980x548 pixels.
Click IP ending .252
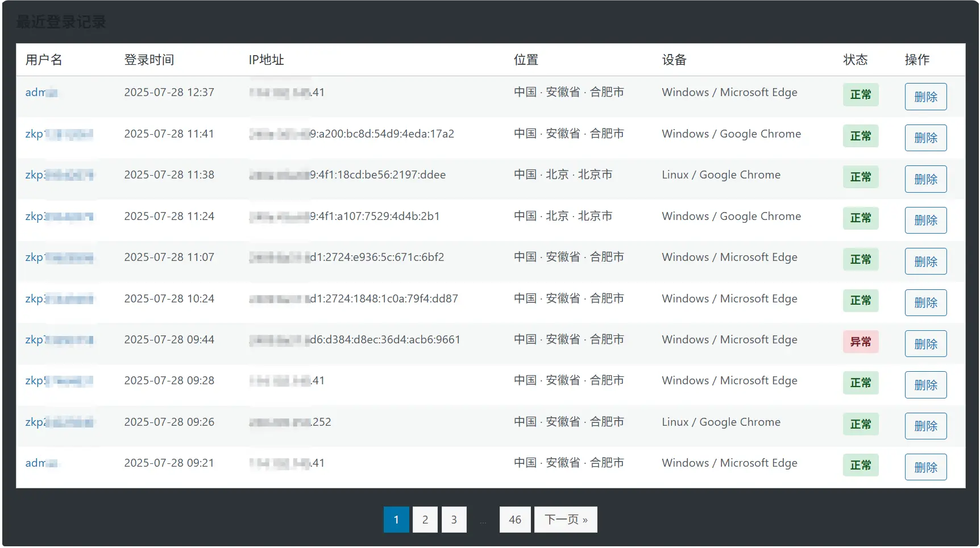pyautogui.click(x=290, y=422)
